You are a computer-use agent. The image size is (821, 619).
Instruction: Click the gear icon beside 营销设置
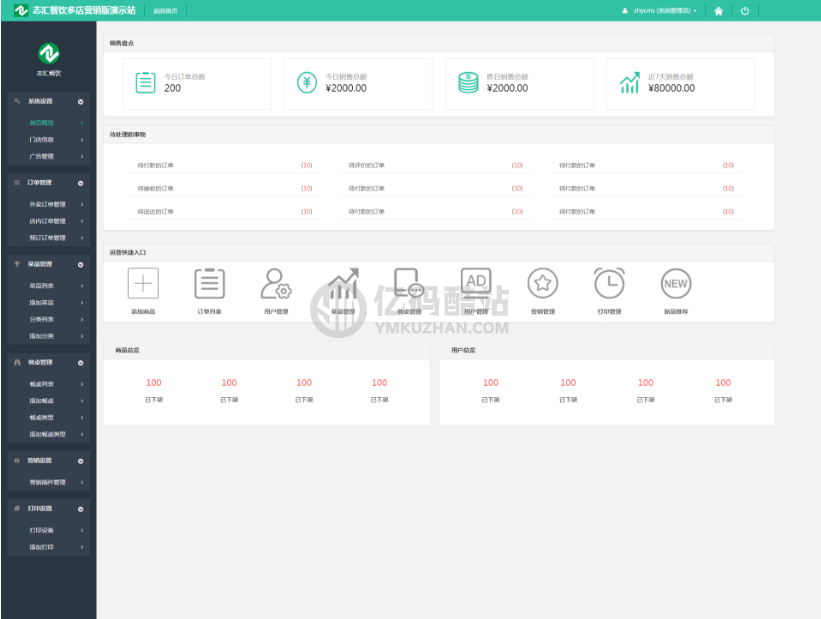point(17,460)
